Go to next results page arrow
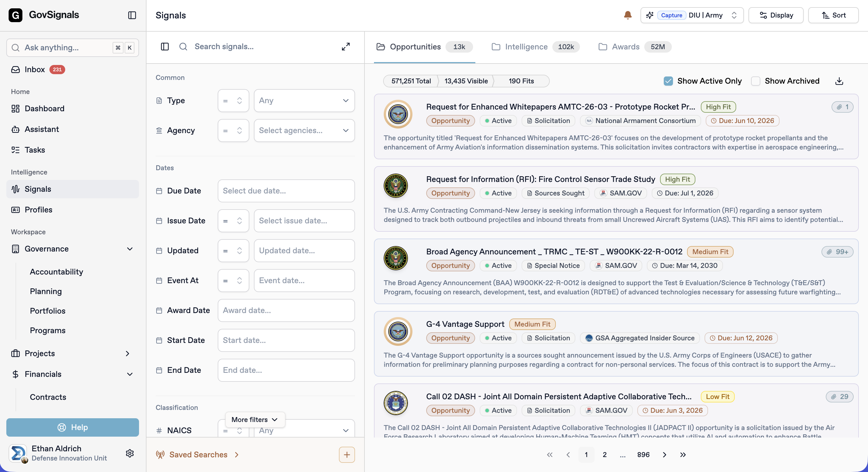 point(664,454)
